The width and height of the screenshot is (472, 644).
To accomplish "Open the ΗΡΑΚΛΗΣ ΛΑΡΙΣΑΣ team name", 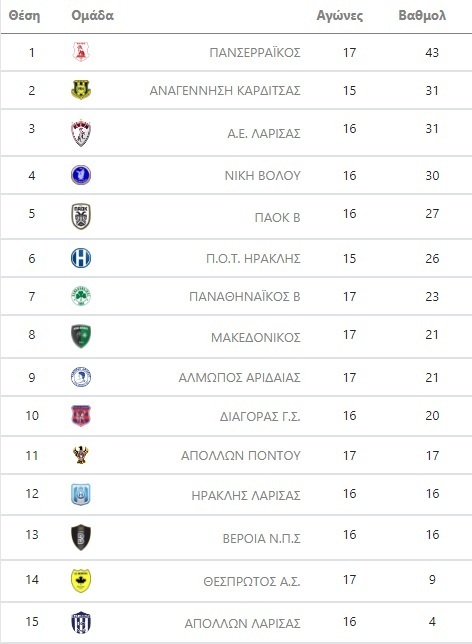I will click(246, 496).
